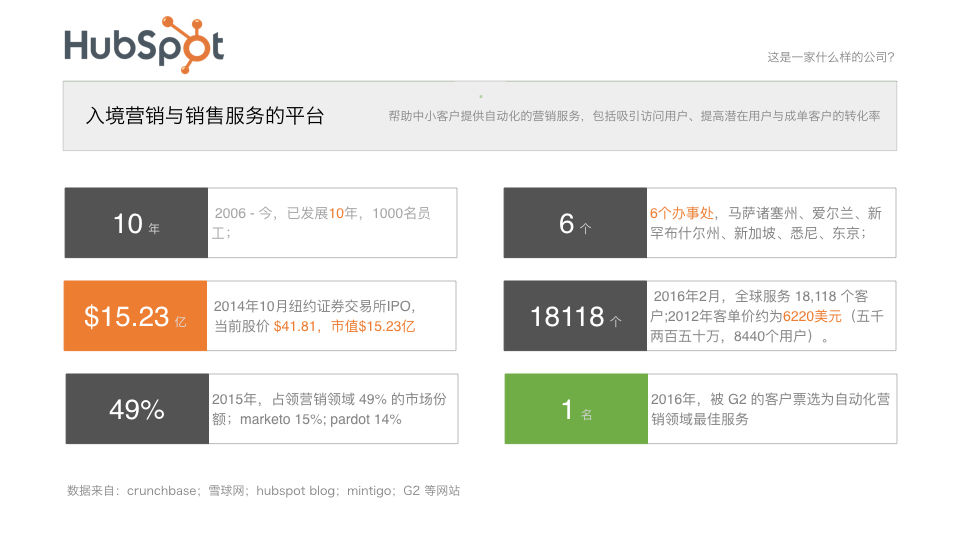
Task: Click the green tile showing 1 名
Action: pos(576,409)
